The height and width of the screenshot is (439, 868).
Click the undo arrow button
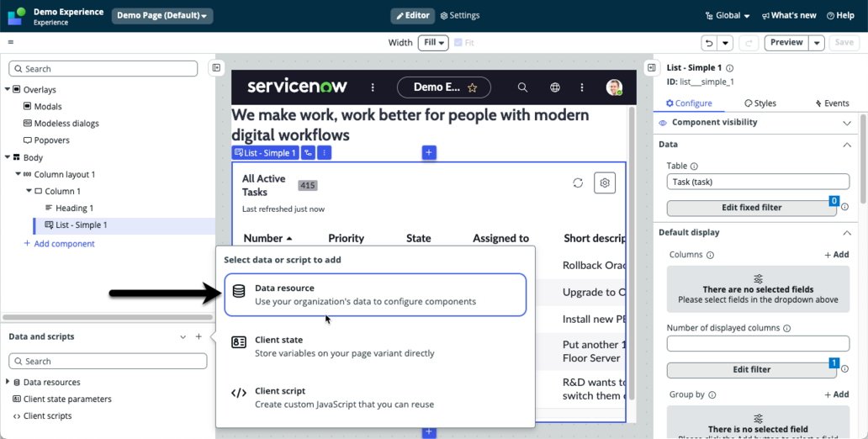coord(708,43)
